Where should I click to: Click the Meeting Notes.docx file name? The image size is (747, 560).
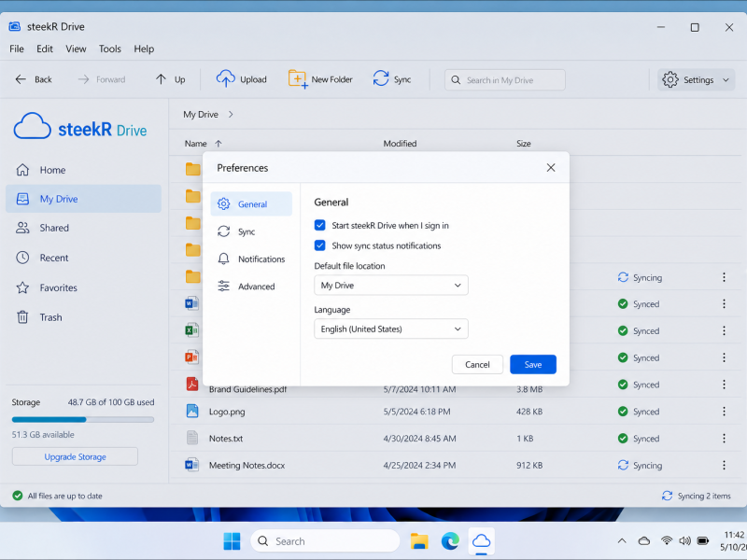247,465
